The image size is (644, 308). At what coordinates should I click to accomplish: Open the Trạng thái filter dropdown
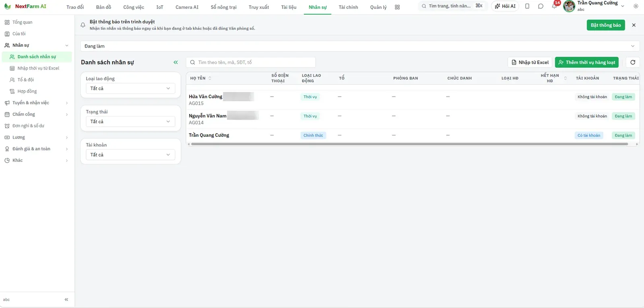130,122
